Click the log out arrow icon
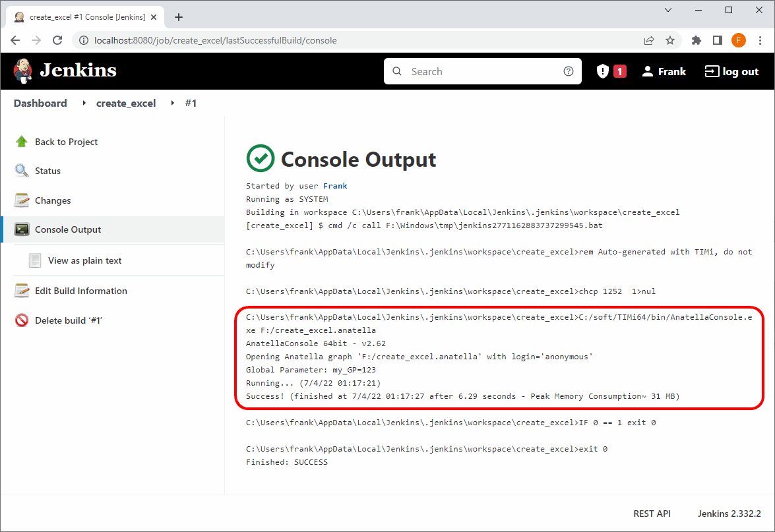This screenshot has width=775, height=532. 712,72
